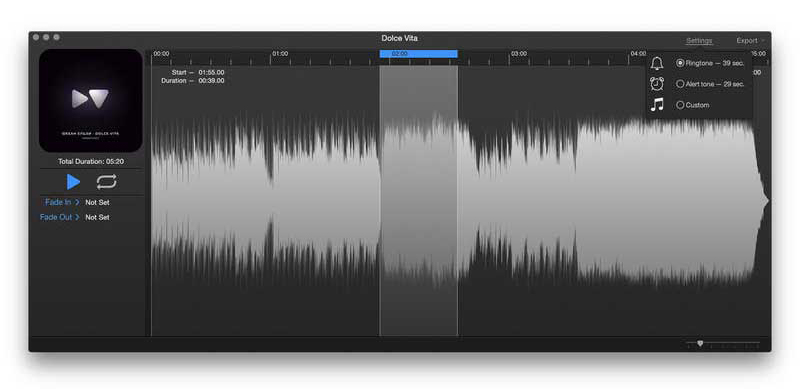The image size is (800, 389).
Task: Expand the Fade Out setting chevron
Action: point(78,217)
